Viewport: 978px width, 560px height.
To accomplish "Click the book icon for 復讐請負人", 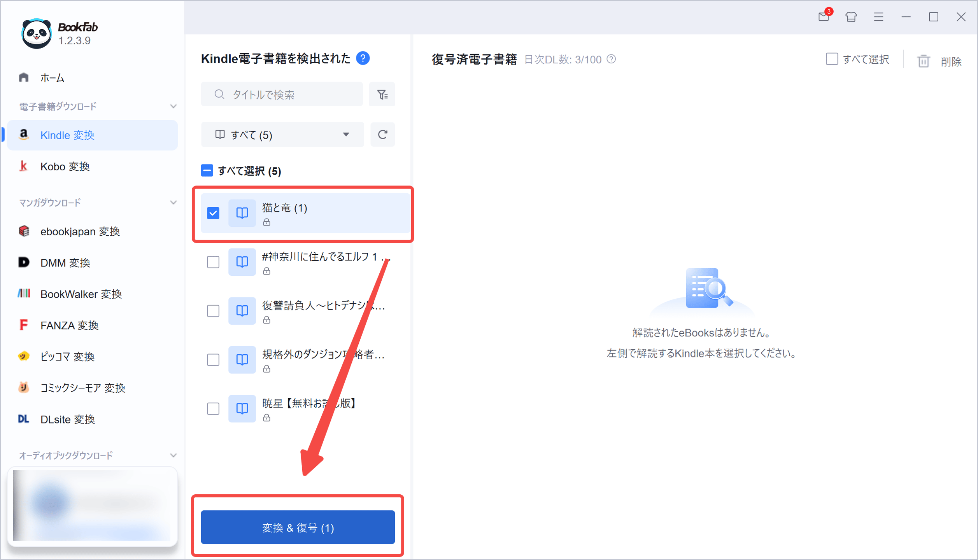I will click(242, 310).
